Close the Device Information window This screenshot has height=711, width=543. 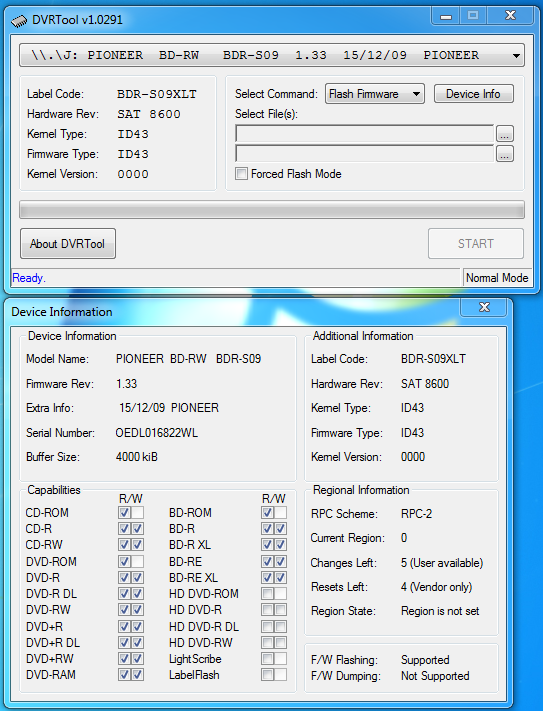point(484,307)
